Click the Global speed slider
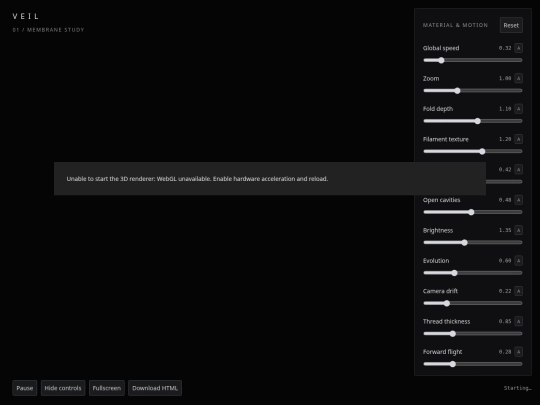 472,60
